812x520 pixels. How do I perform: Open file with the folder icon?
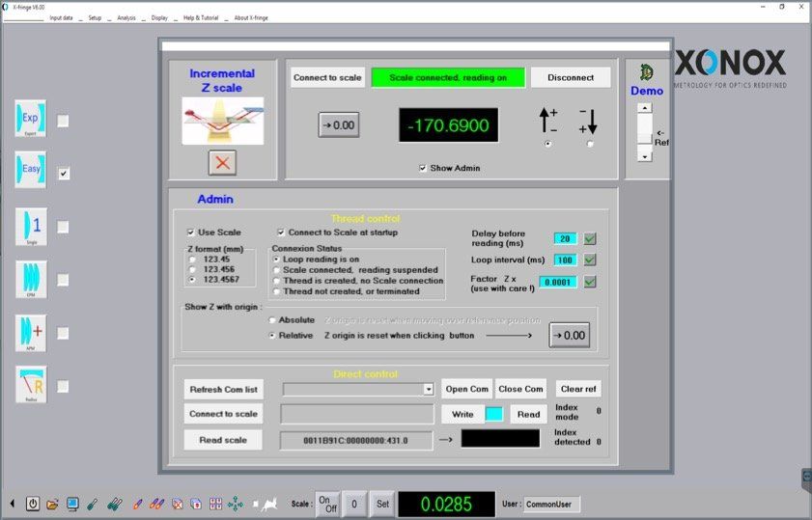(52, 504)
